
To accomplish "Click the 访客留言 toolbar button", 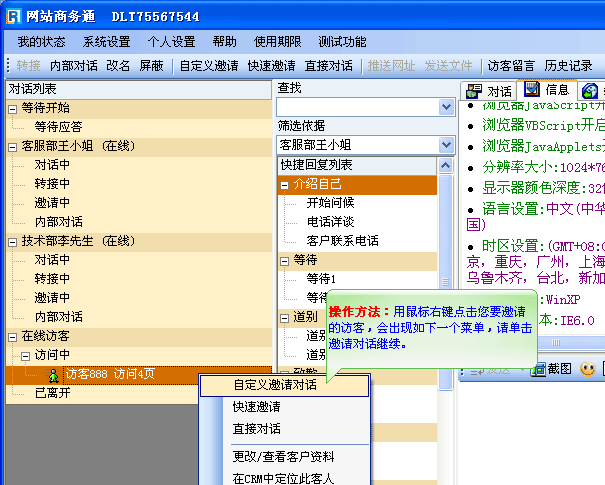I will 511,66.
